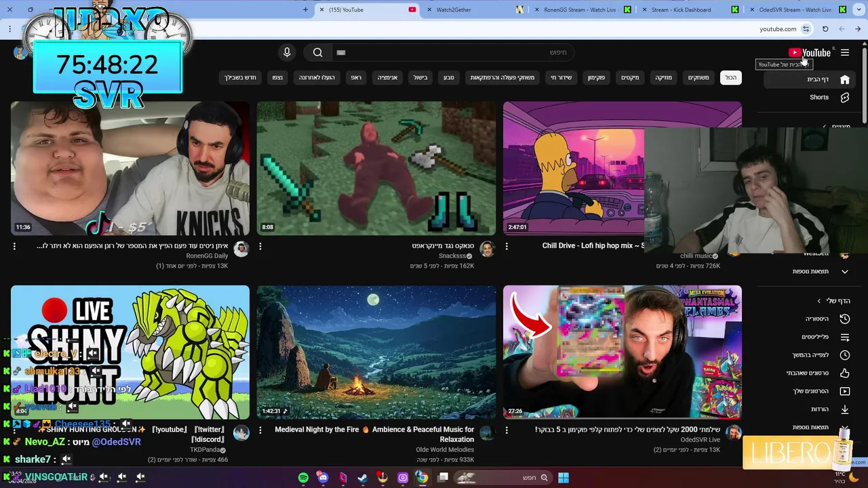Open the Minecraft Snacksss video thumbnail
Viewport: 868px width, 488px height.
tap(376, 168)
